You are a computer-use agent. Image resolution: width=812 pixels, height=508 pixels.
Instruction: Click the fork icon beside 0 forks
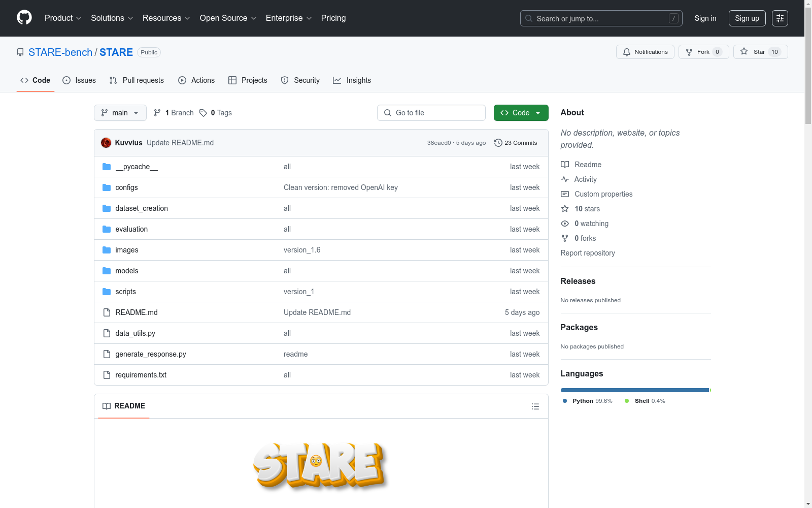[565, 238]
